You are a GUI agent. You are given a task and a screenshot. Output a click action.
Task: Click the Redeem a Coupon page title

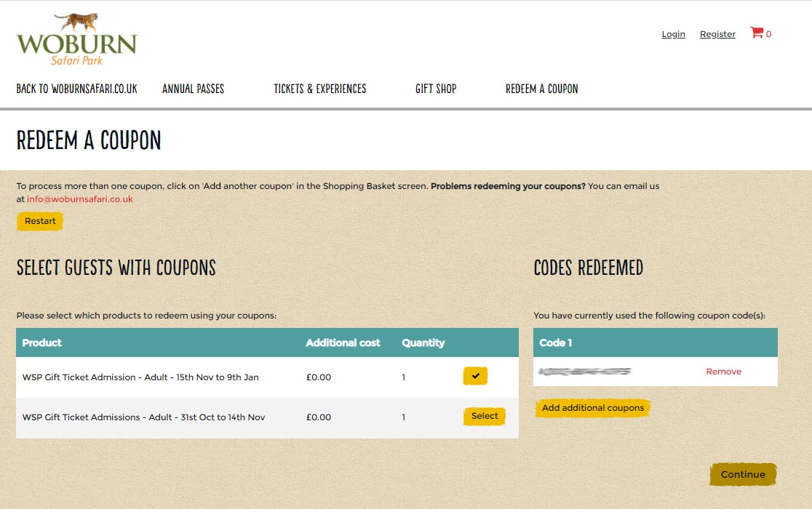tap(89, 140)
